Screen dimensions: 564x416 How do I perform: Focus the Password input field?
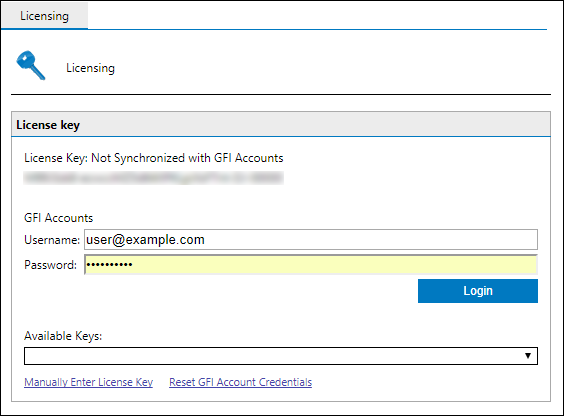[311, 265]
